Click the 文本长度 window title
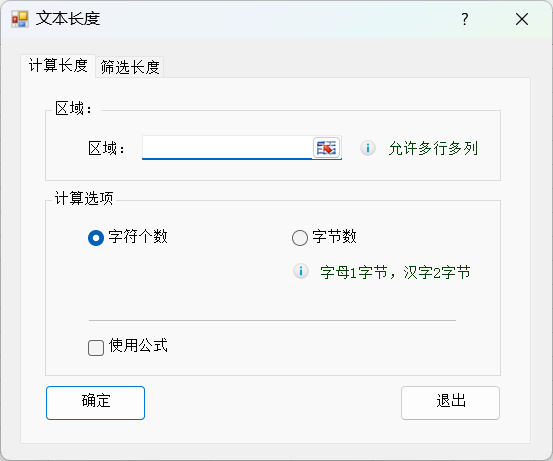553x461 pixels. [x=68, y=18]
